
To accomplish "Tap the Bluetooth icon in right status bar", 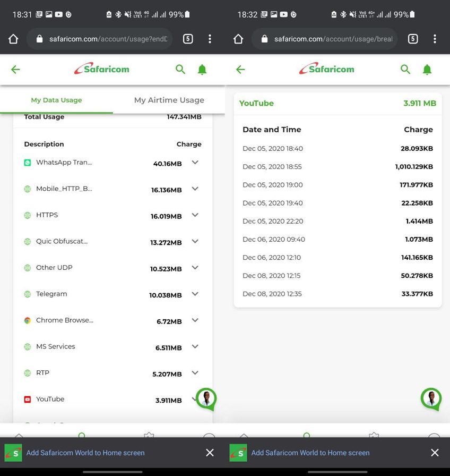I will pos(343,14).
